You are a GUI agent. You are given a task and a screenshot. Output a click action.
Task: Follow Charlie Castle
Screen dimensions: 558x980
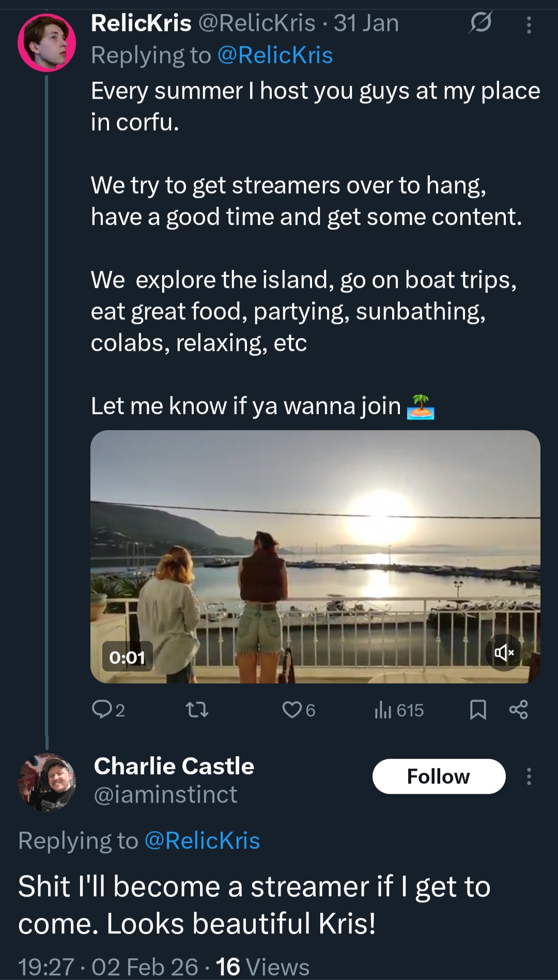[x=439, y=776]
